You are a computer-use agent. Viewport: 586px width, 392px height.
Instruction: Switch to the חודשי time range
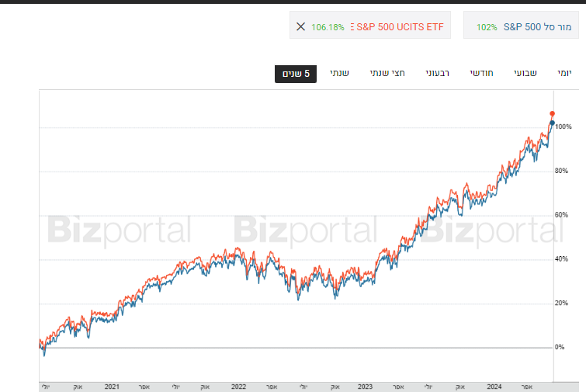pos(482,73)
